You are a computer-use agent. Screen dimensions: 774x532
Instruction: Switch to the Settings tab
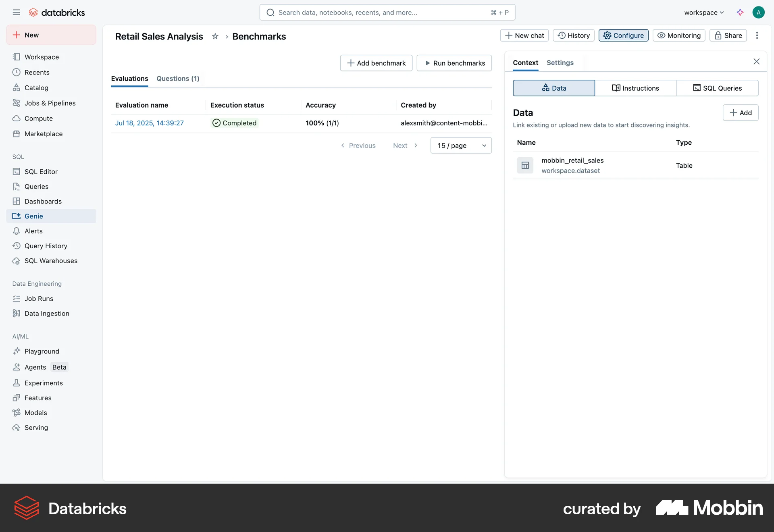pos(560,62)
